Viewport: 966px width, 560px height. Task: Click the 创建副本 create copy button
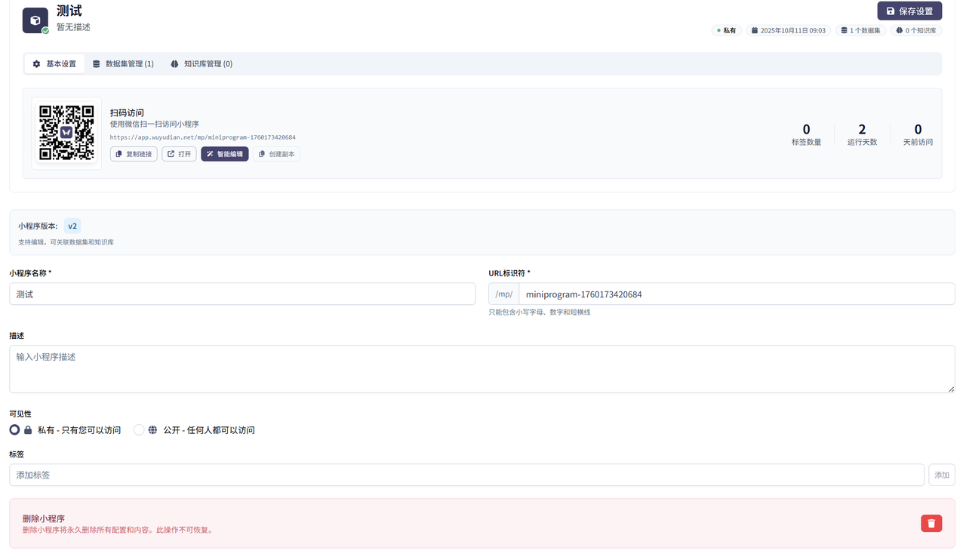(276, 154)
